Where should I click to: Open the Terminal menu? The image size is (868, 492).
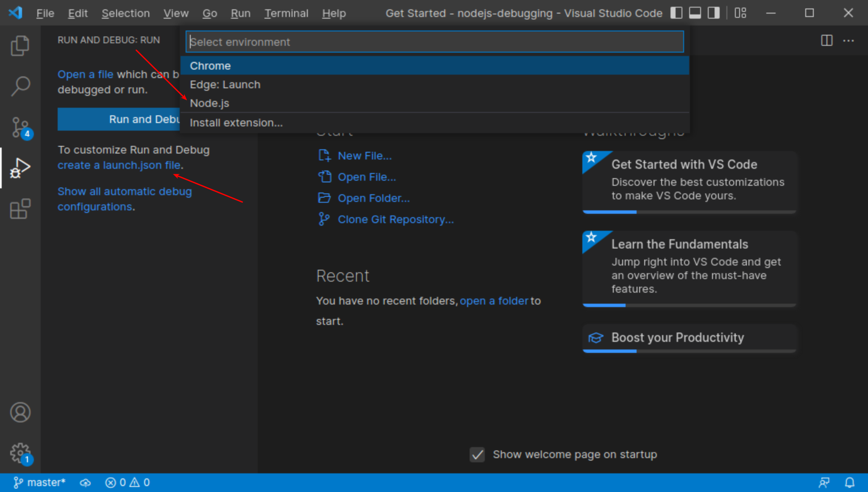pos(287,13)
